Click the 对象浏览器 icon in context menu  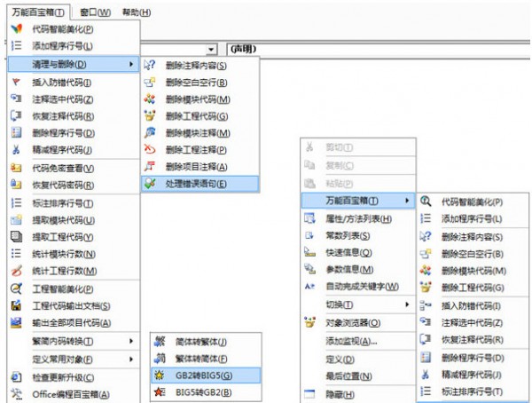[310, 322]
